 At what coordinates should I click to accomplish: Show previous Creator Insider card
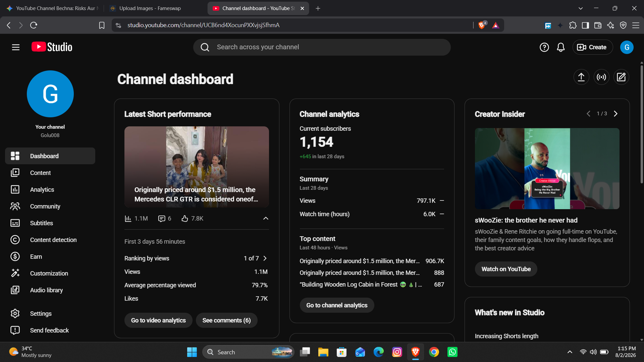[588, 114]
